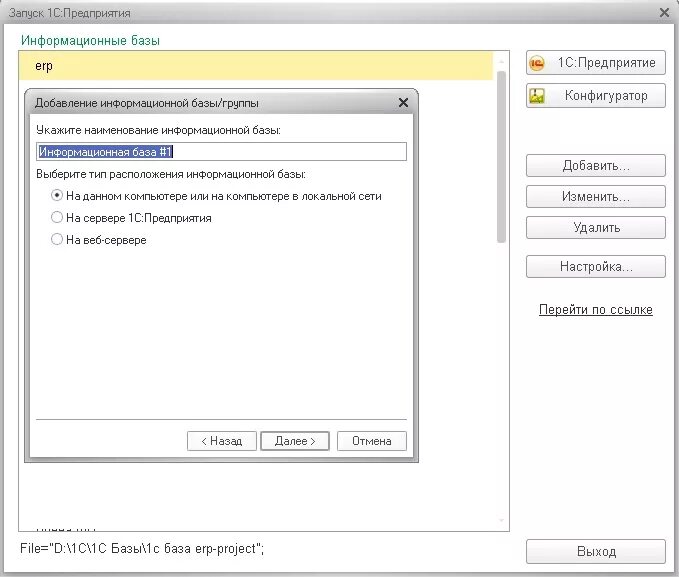The height and width of the screenshot is (577, 679).
Task: Exit the launcher with 'Выход'
Action: 596,551
